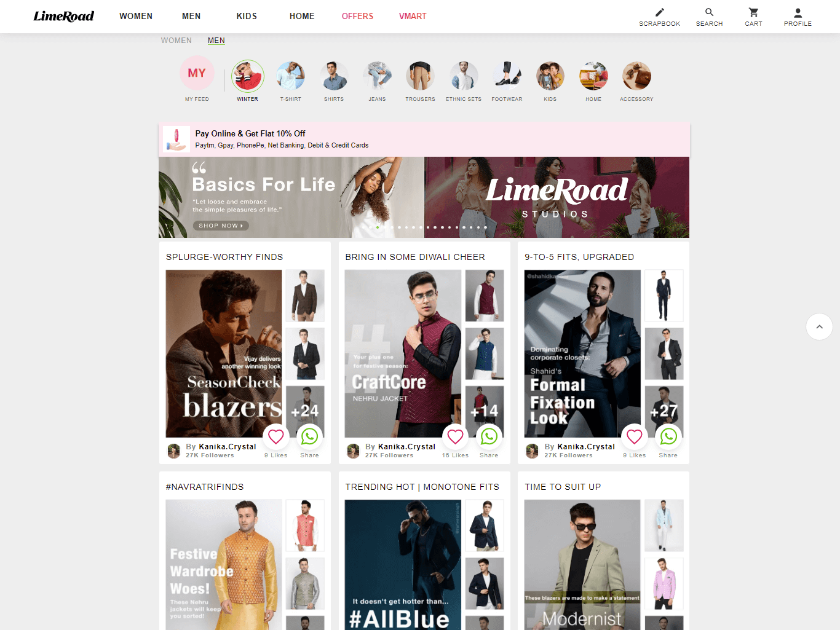Open the HOME main menu
840x630 pixels.
click(x=302, y=16)
